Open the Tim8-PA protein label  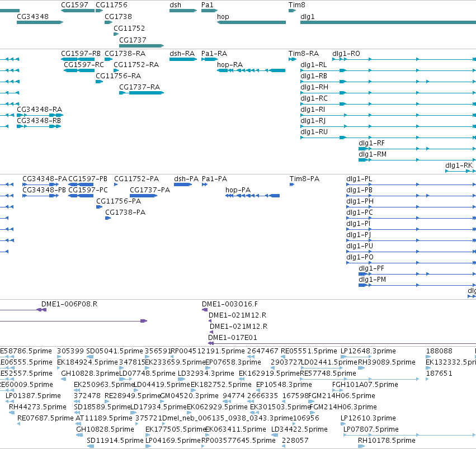point(304,179)
